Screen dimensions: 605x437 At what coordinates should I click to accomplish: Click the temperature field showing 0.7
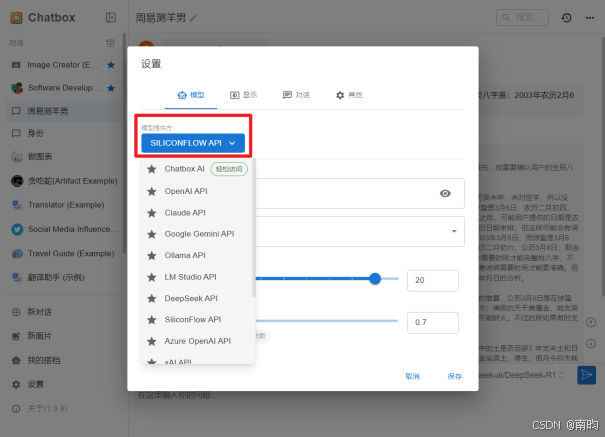[x=433, y=322]
